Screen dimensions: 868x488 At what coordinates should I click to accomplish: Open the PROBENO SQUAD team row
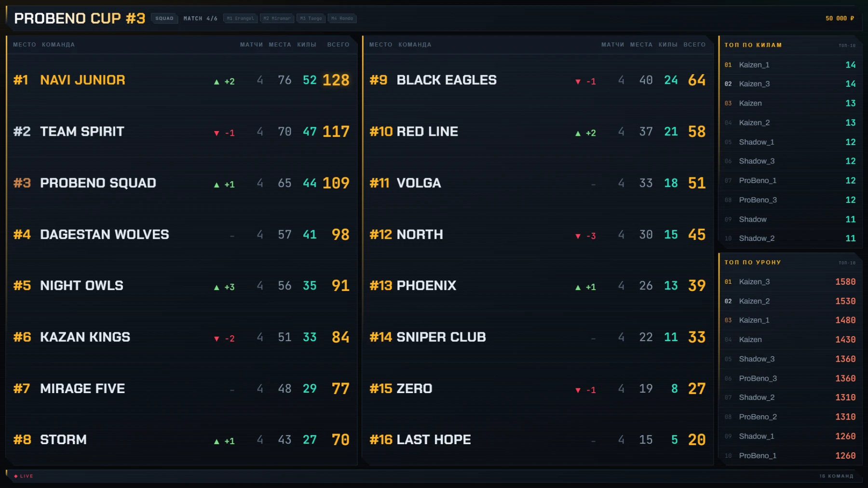(x=182, y=183)
